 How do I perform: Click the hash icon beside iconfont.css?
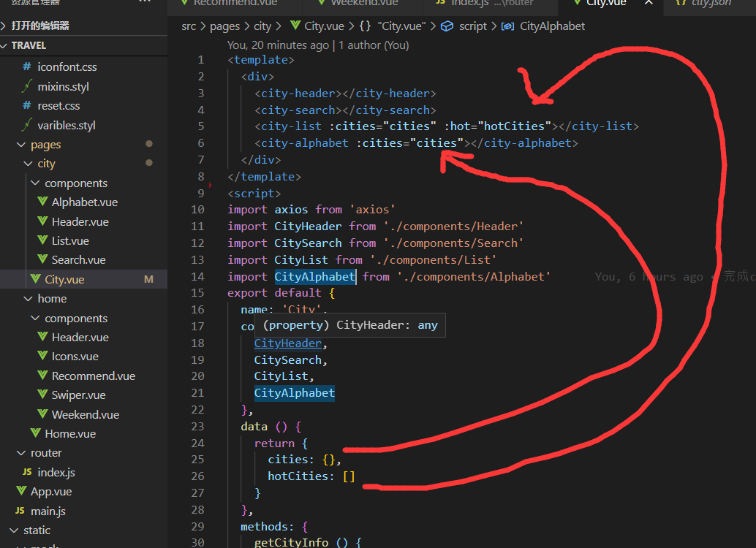pyautogui.click(x=27, y=66)
